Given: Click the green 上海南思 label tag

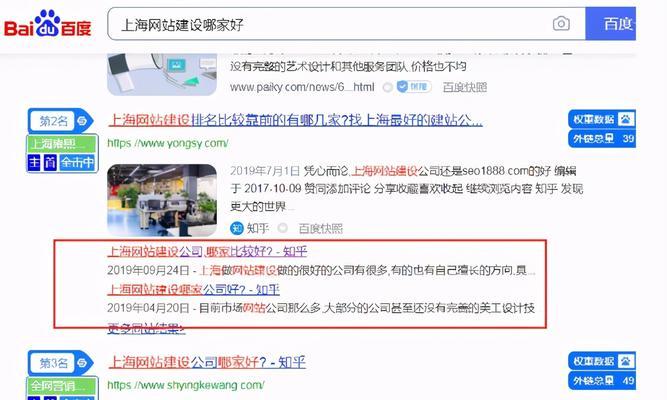Looking at the screenshot, I should click(62, 144).
